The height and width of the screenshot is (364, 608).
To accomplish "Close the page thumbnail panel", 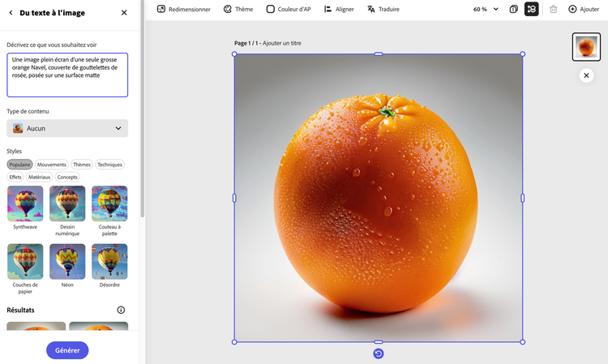I will coord(586,75).
